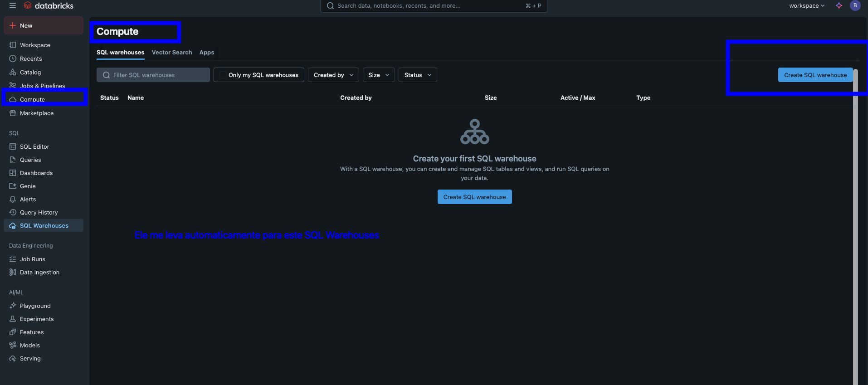
Task: Switch to the Apps tab
Action: (207, 53)
